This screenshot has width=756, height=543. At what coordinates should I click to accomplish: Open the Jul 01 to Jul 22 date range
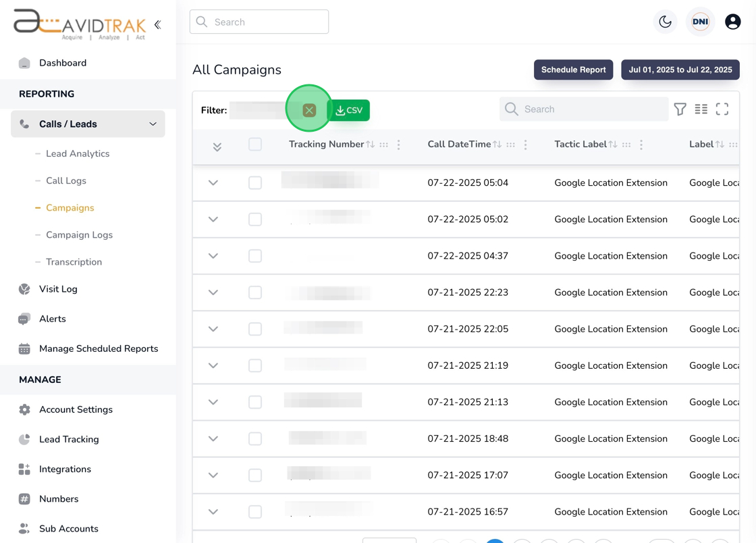pos(680,70)
